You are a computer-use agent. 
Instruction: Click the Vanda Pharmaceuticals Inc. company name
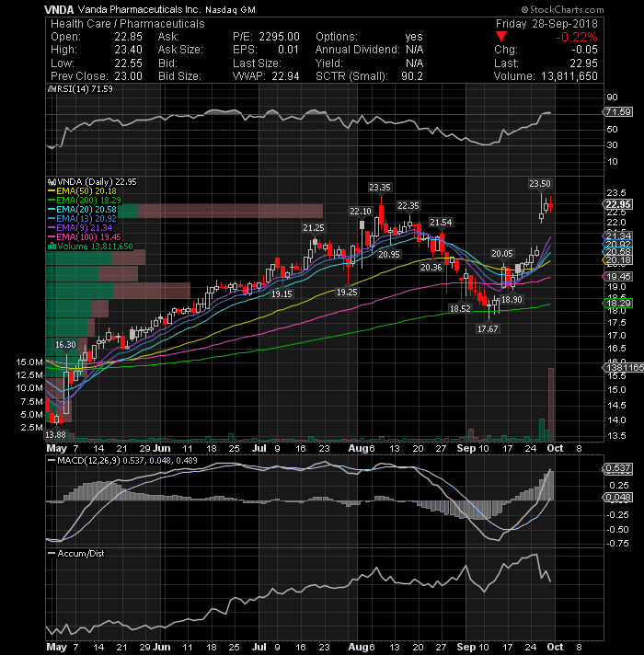139,9
